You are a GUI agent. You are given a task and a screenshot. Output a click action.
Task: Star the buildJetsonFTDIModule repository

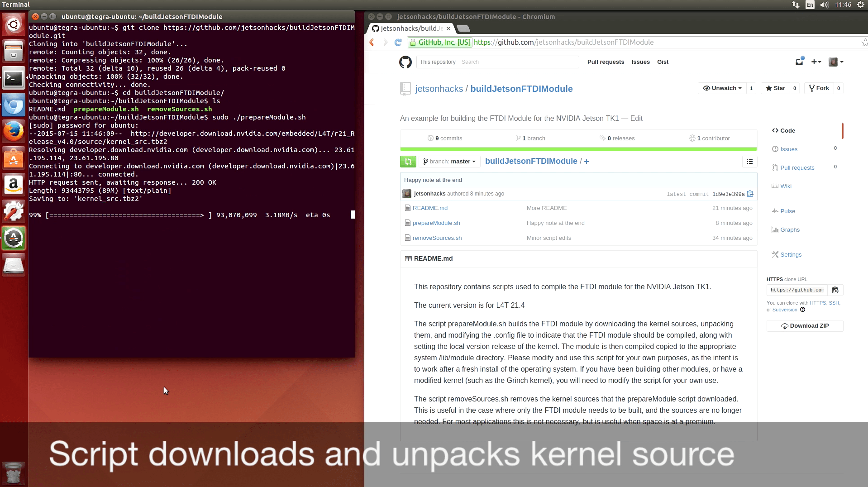click(x=776, y=88)
